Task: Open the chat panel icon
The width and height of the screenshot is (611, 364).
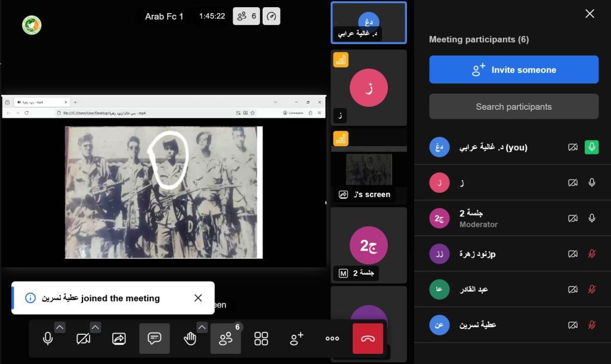Action: [x=155, y=338]
